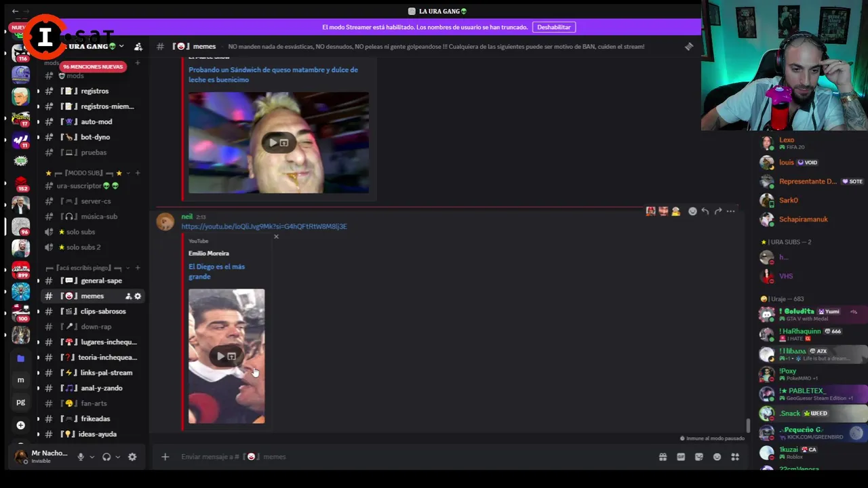Screen dimensions: 868x488
Task: Open the 'El Diego es el más grande' title link
Action: 216,272
